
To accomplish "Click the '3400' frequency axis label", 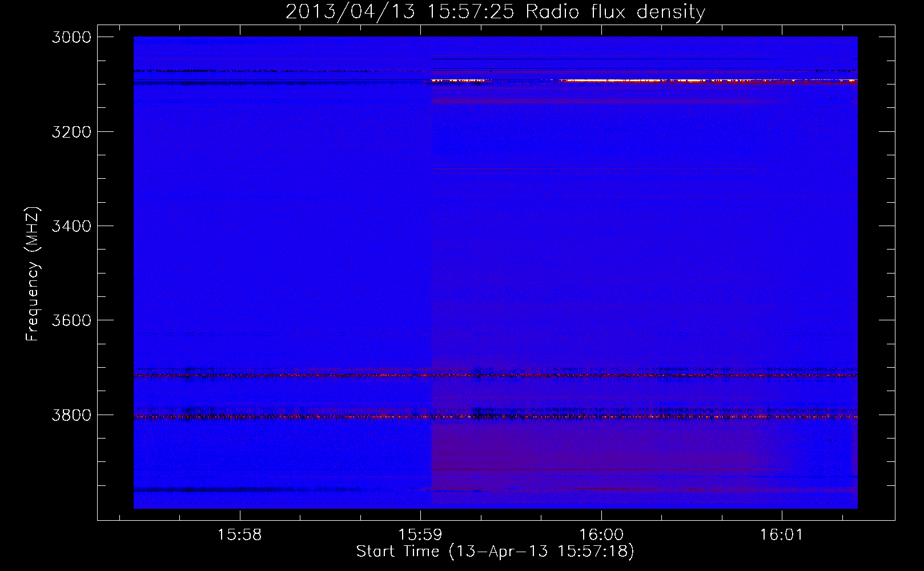I will 71,226.
